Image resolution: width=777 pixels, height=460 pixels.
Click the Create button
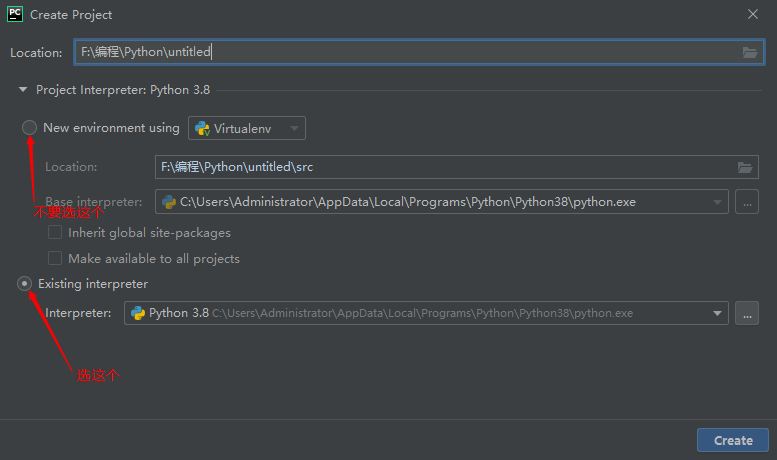(733, 440)
